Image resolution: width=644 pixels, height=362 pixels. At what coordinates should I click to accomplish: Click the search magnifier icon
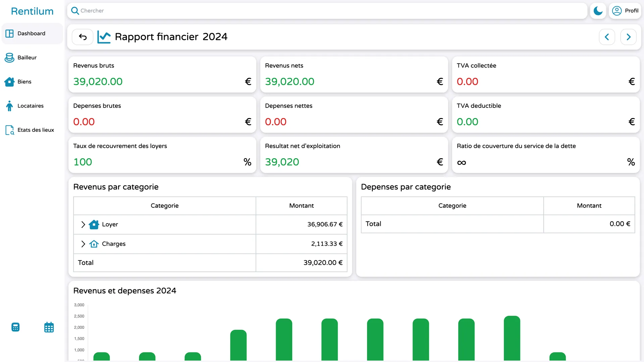click(x=75, y=11)
